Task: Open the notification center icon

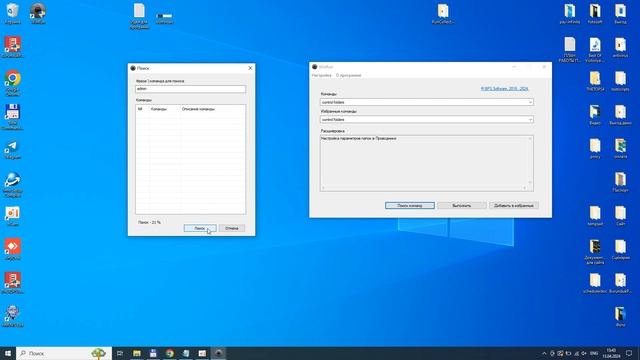Action: 629,353
